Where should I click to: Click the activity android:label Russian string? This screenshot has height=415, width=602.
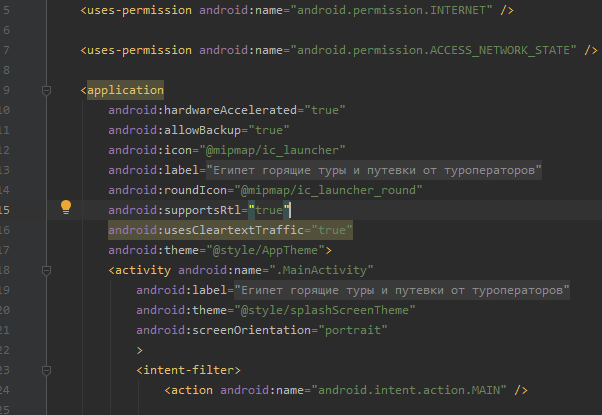coord(402,290)
